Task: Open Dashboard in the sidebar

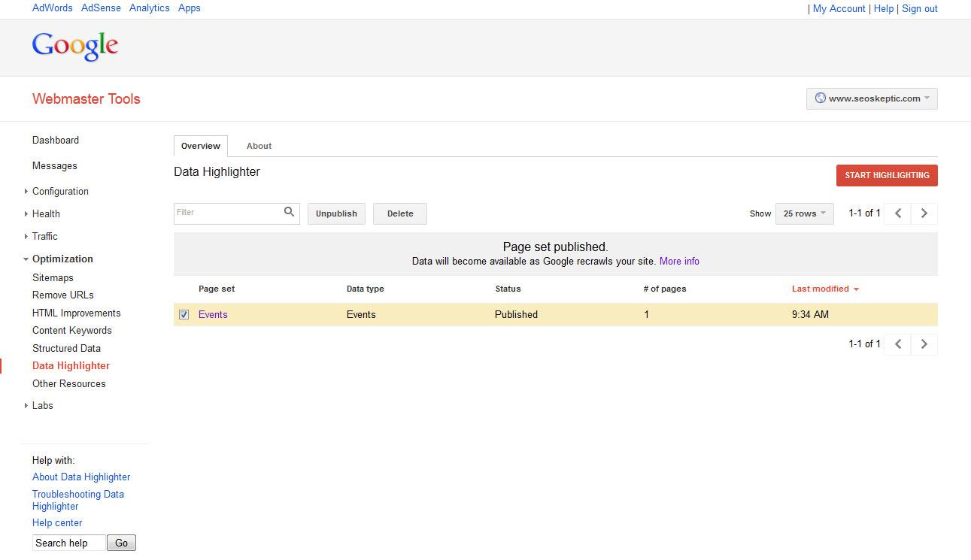Action: (56, 141)
